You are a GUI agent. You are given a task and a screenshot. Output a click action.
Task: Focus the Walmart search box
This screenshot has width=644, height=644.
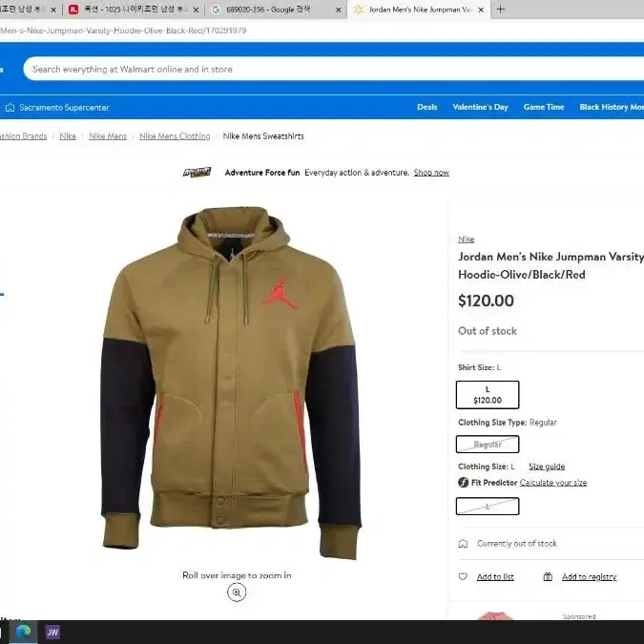pos(333,69)
